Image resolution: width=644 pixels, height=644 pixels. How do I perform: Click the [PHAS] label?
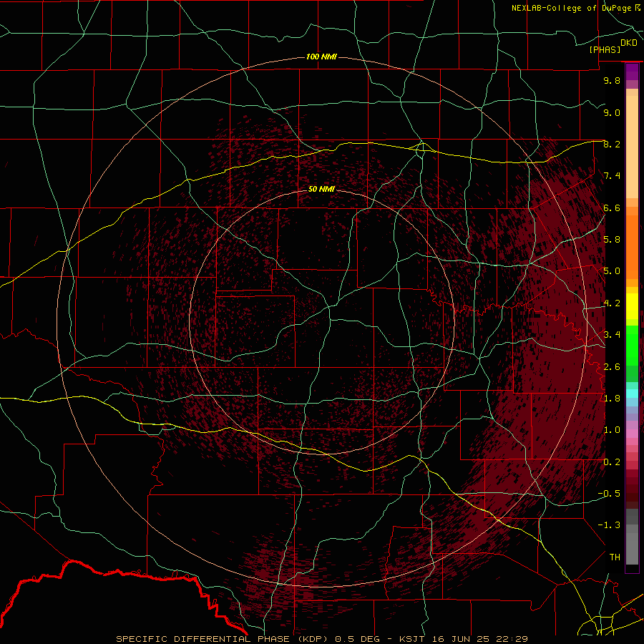[605, 50]
